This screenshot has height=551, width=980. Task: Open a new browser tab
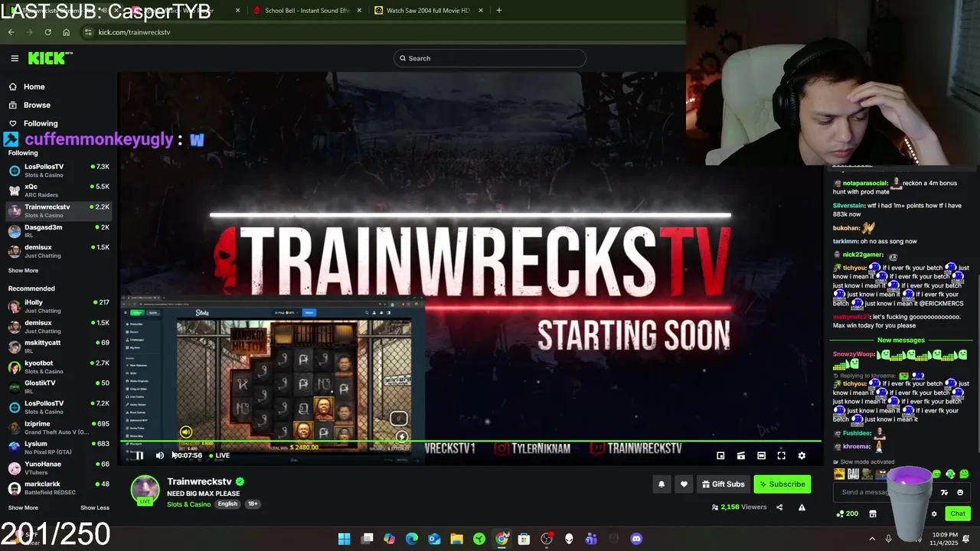click(x=499, y=11)
